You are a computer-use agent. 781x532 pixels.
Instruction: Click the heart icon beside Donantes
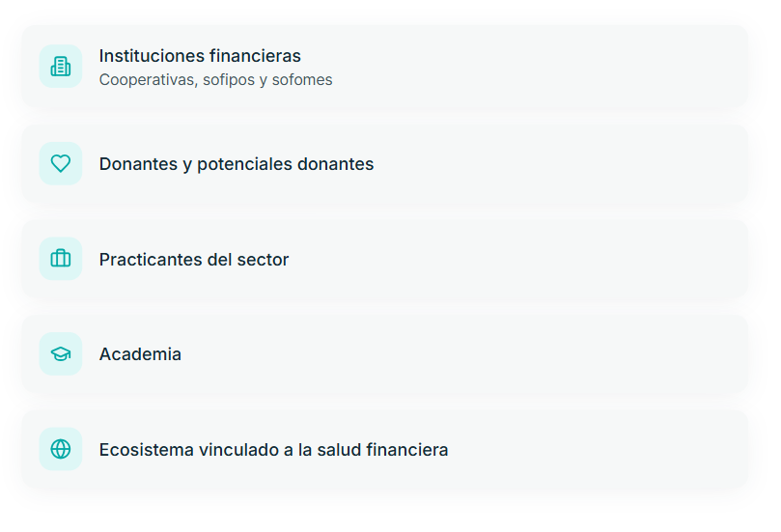[x=61, y=163]
